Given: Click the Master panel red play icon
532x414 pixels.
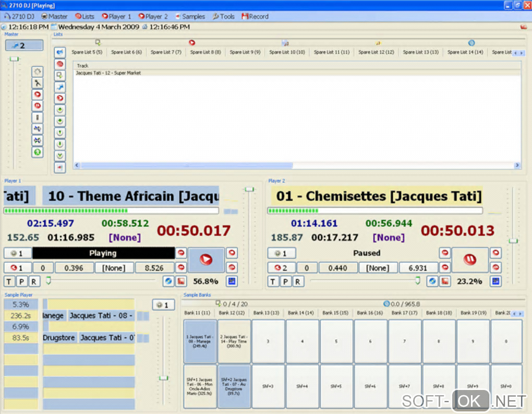Looking at the screenshot, I should point(38,94).
